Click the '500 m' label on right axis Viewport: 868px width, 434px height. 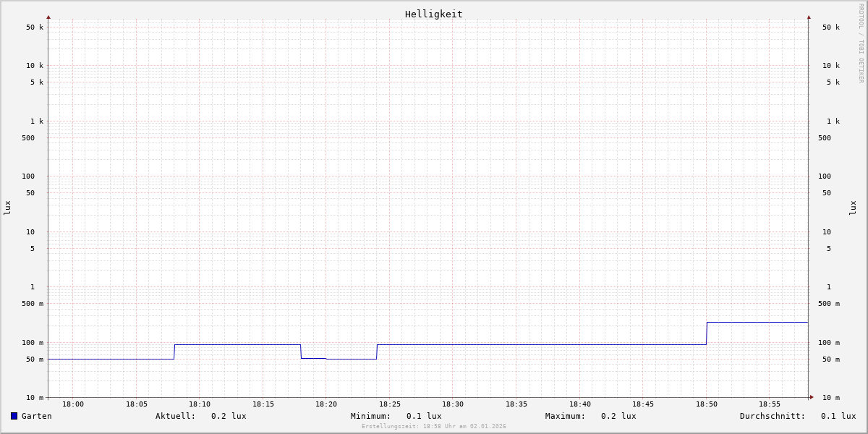click(829, 304)
